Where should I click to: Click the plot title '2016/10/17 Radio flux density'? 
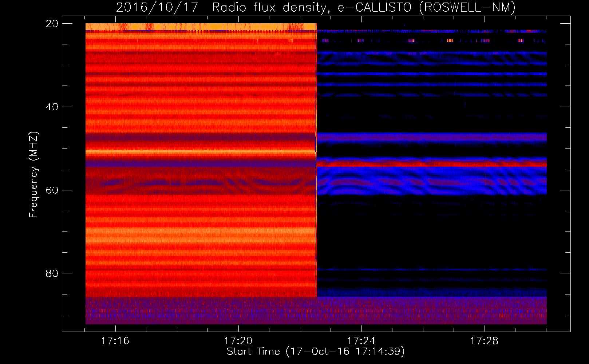223,7
